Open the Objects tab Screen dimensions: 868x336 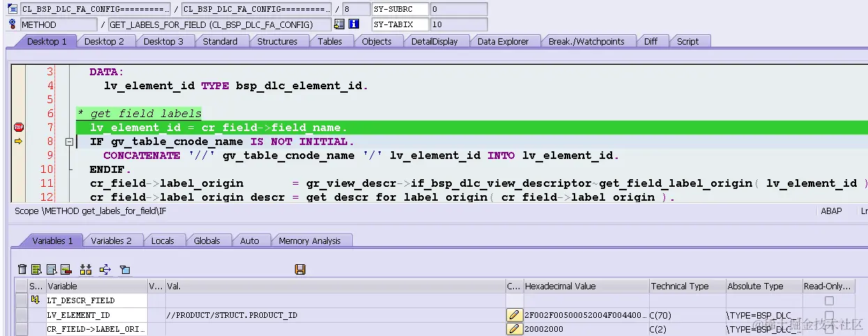376,41
